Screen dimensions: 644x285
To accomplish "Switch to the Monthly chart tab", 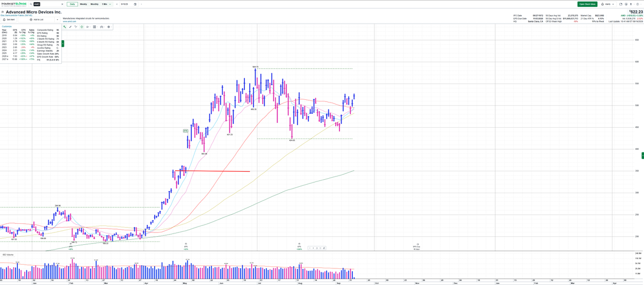I will 95,4.
